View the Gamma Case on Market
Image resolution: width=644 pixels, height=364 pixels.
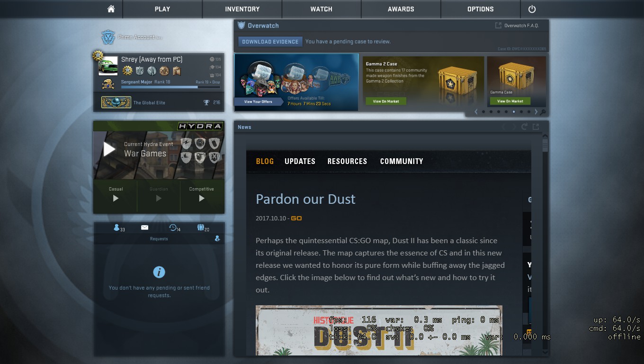point(510,101)
